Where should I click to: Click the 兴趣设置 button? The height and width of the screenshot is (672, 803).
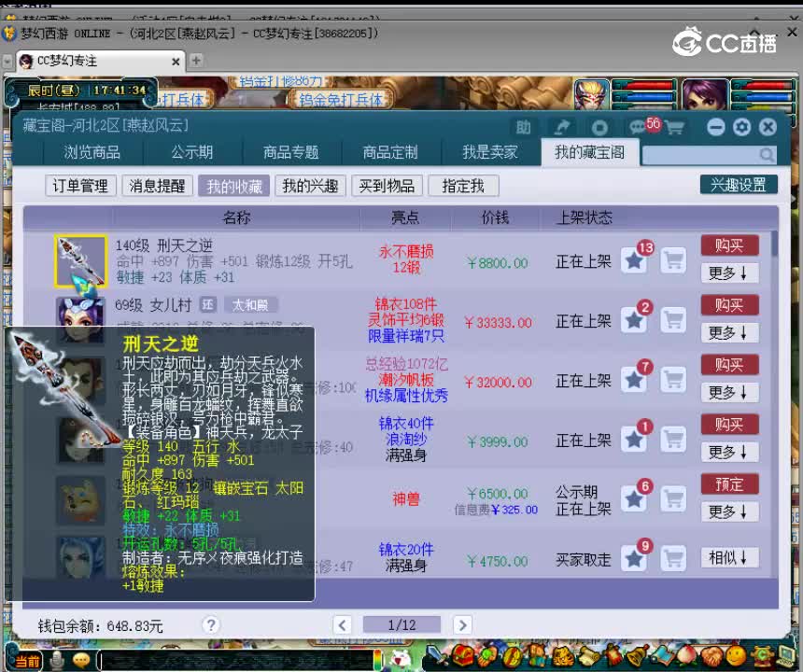coord(739,184)
